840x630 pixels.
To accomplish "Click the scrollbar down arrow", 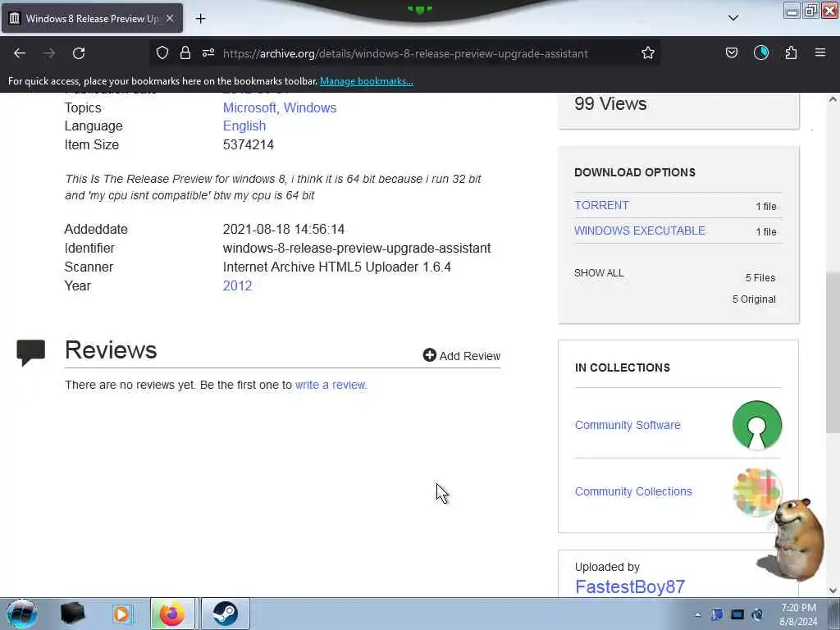I will point(833,591).
